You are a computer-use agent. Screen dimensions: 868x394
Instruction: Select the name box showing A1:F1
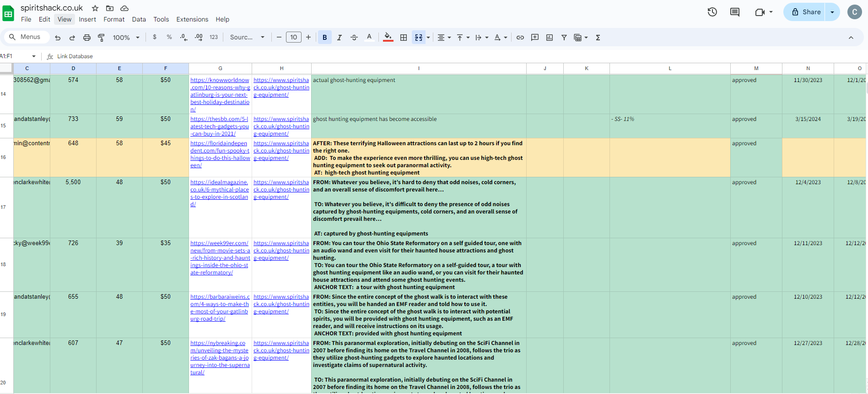pyautogui.click(x=18, y=56)
